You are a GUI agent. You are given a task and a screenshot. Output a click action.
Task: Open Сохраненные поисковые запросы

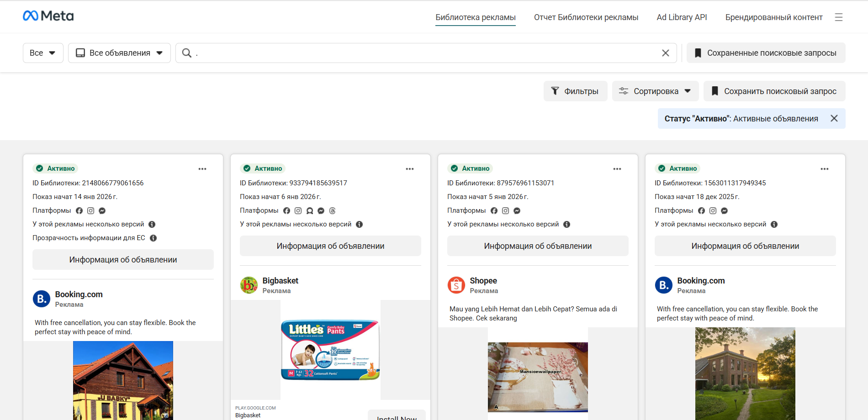tap(766, 53)
